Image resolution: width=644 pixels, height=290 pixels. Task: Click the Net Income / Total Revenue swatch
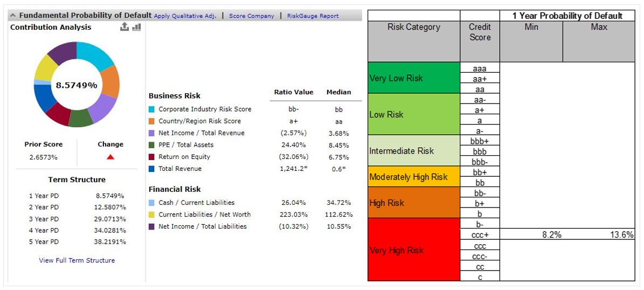click(x=152, y=133)
